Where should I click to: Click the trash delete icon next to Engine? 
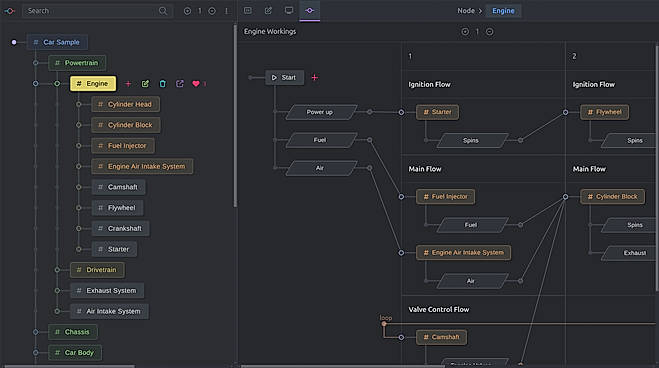point(163,84)
